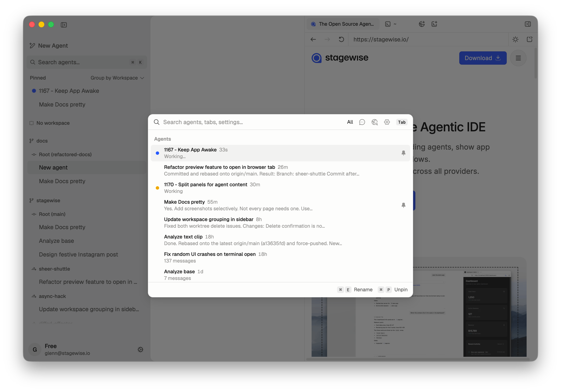Select Update workspace grouping in sidebar result
Screen dimensions: 561x392
(x=280, y=223)
